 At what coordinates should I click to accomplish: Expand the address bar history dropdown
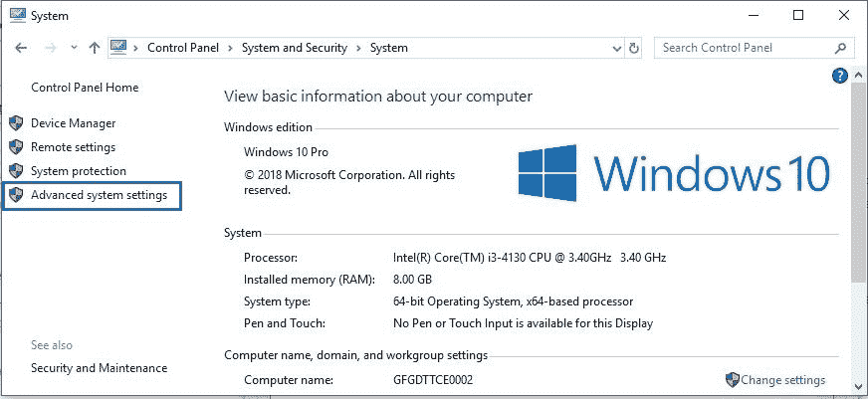(614, 48)
